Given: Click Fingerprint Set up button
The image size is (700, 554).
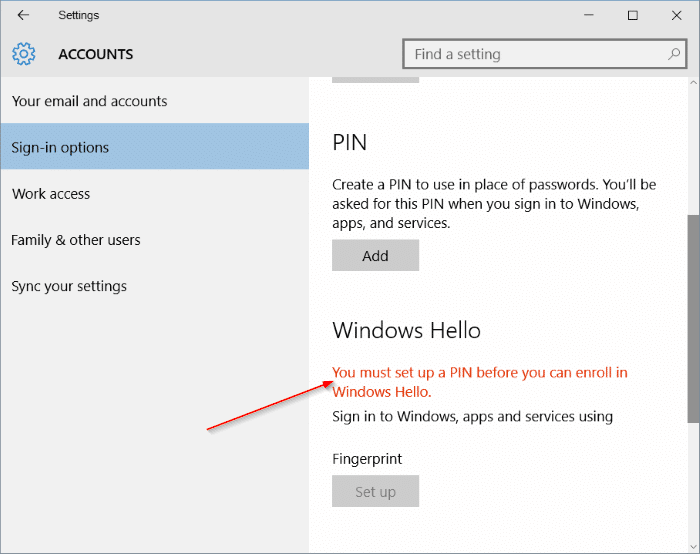Looking at the screenshot, I should point(375,491).
